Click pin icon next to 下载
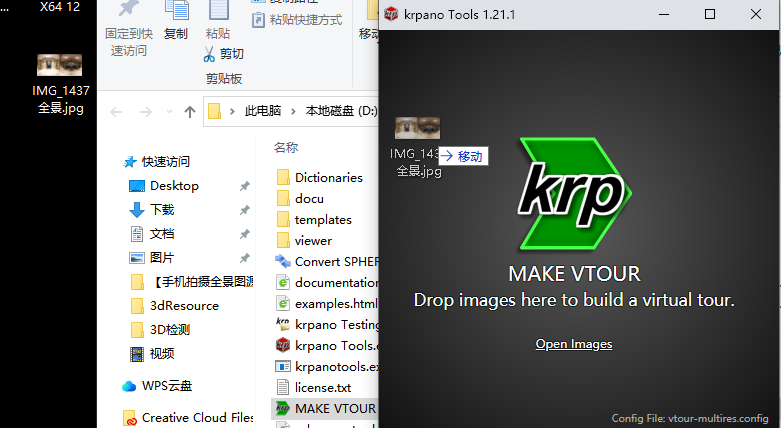This screenshot has height=428, width=781. tap(245, 210)
